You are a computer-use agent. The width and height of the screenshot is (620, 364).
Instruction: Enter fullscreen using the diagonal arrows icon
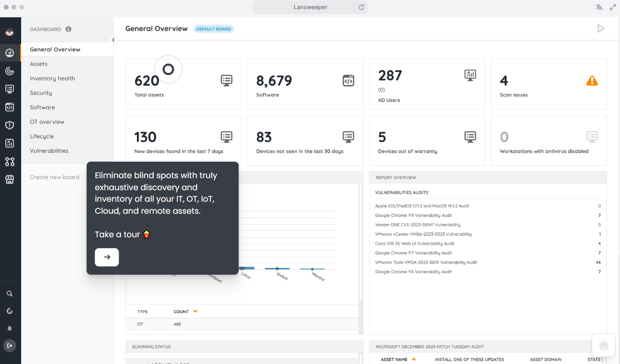click(612, 7)
